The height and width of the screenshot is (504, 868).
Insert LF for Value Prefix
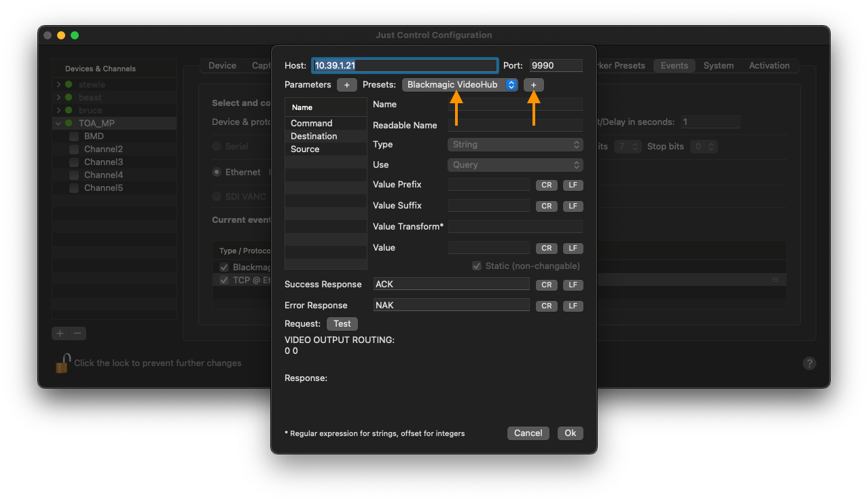tap(573, 185)
